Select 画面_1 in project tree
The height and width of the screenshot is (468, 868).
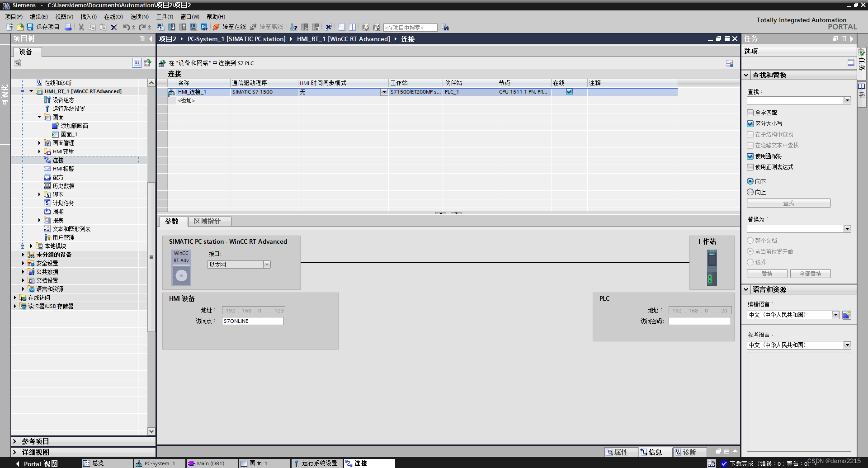(69, 134)
